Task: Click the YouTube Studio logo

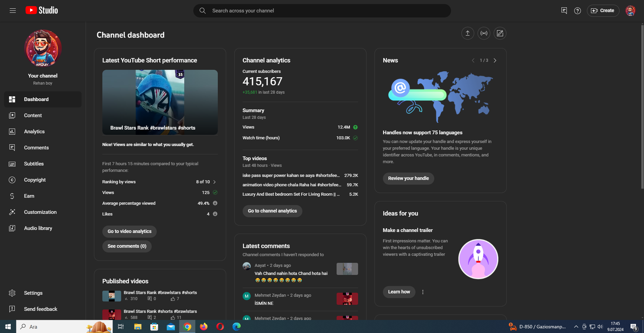Action: [x=42, y=10]
